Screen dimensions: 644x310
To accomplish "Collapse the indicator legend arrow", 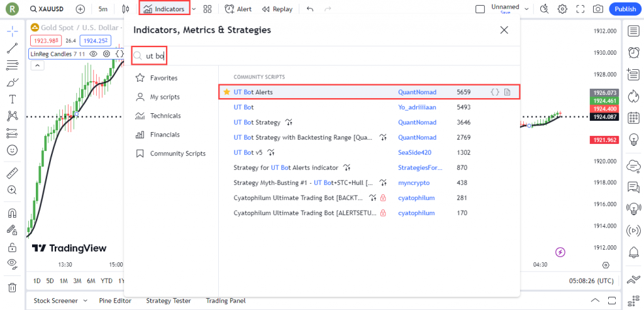I will tap(37, 65).
